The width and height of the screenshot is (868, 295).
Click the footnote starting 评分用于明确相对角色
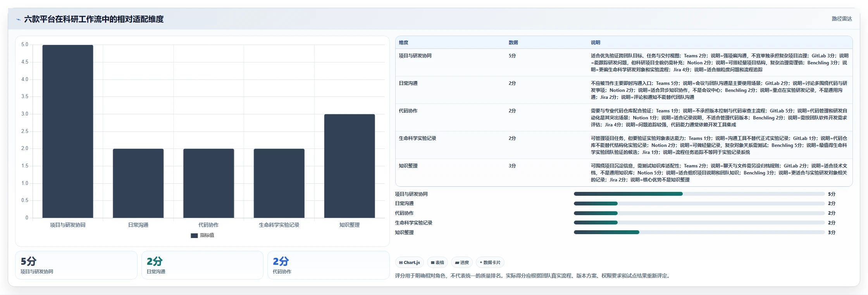click(x=533, y=276)
